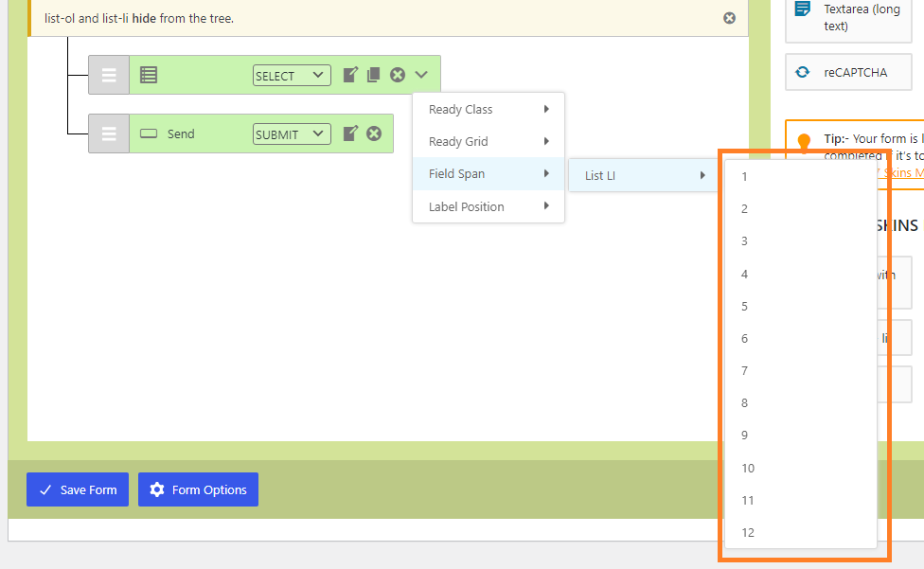The image size is (924, 569).
Task: Duplicate the SELECT field with the copy icon
Action: (373, 75)
